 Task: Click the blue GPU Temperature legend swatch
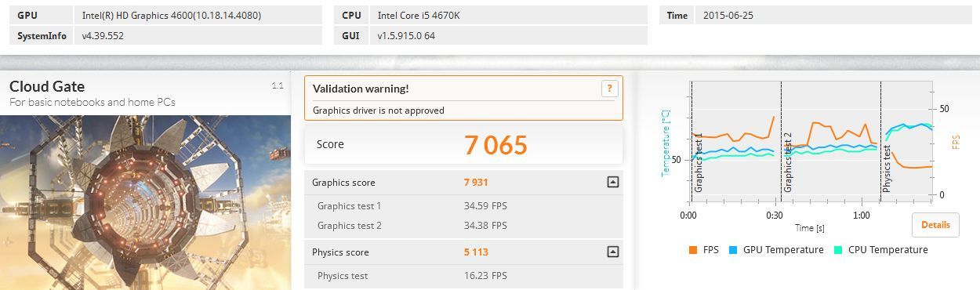[733, 250]
